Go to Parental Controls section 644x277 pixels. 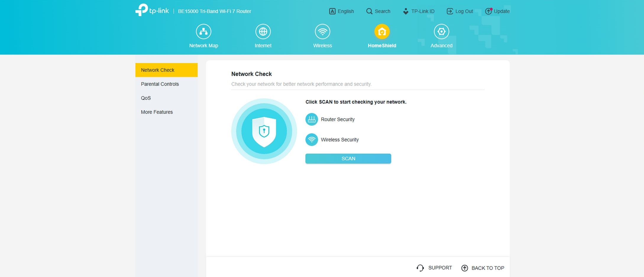[160, 84]
